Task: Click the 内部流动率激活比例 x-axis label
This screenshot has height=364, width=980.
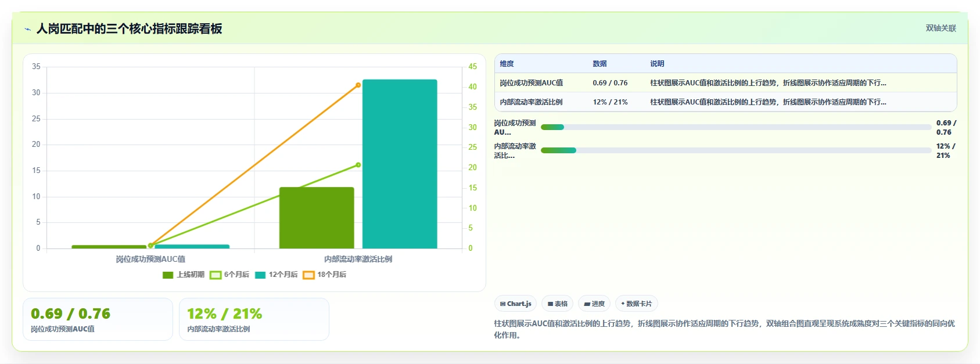Action: (x=358, y=259)
